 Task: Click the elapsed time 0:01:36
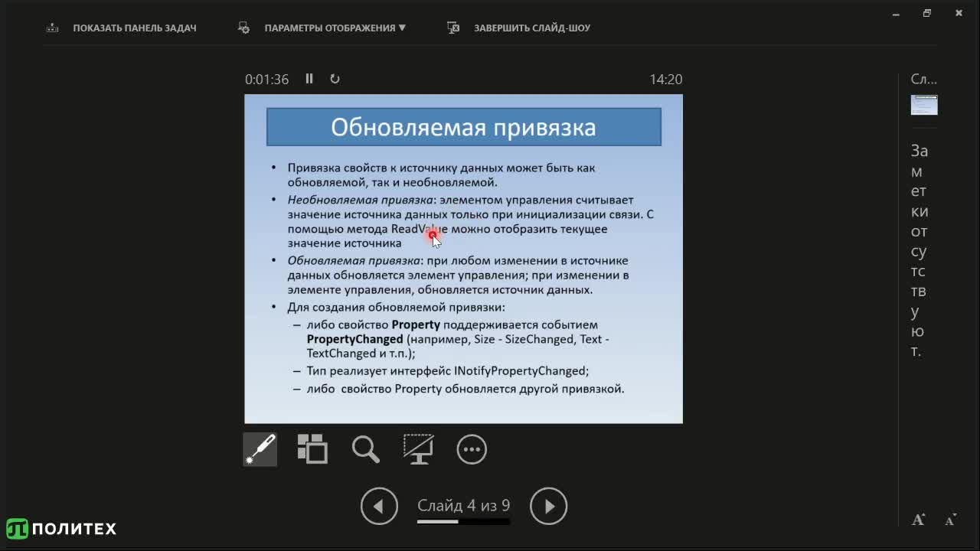266,80
